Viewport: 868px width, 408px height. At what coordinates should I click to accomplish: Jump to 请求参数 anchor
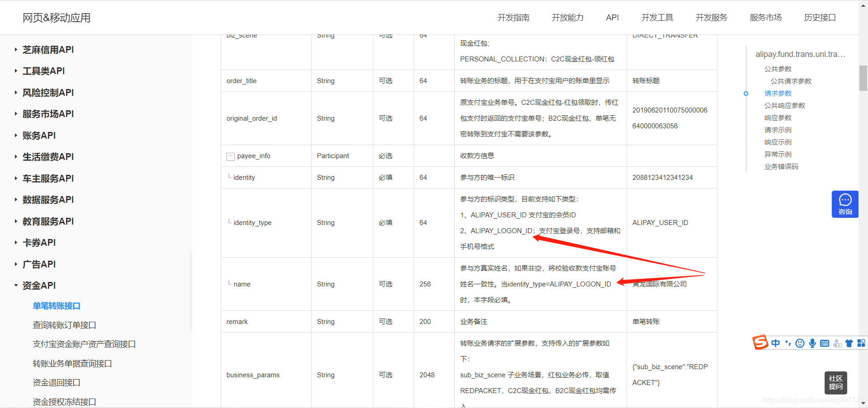point(778,94)
